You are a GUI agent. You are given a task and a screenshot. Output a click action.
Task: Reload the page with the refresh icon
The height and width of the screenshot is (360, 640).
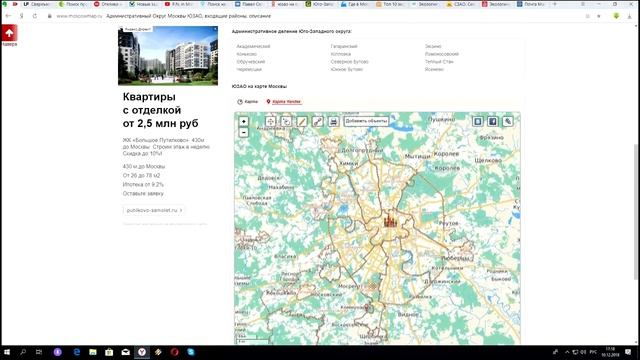pyautogui.click(x=35, y=16)
